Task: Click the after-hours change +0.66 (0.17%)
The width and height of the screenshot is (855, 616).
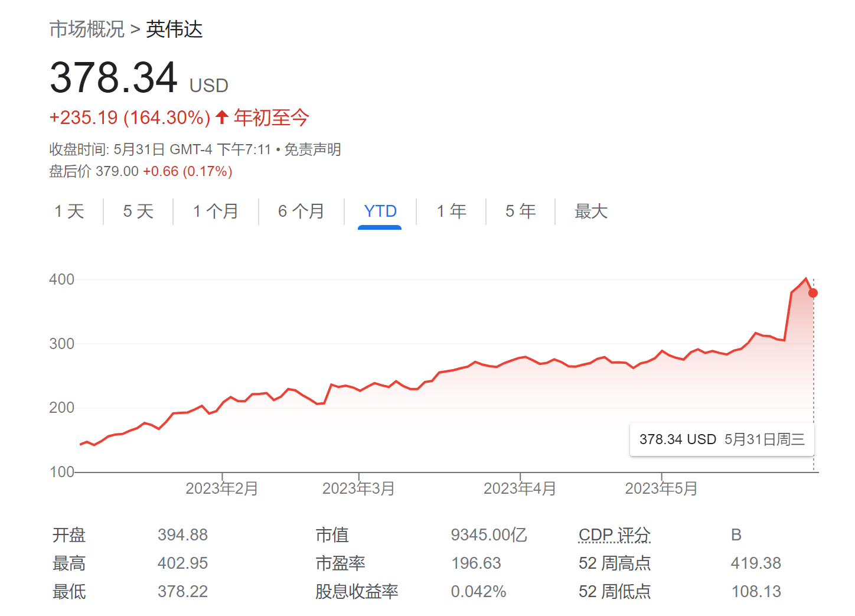Action: tap(187, 171)
